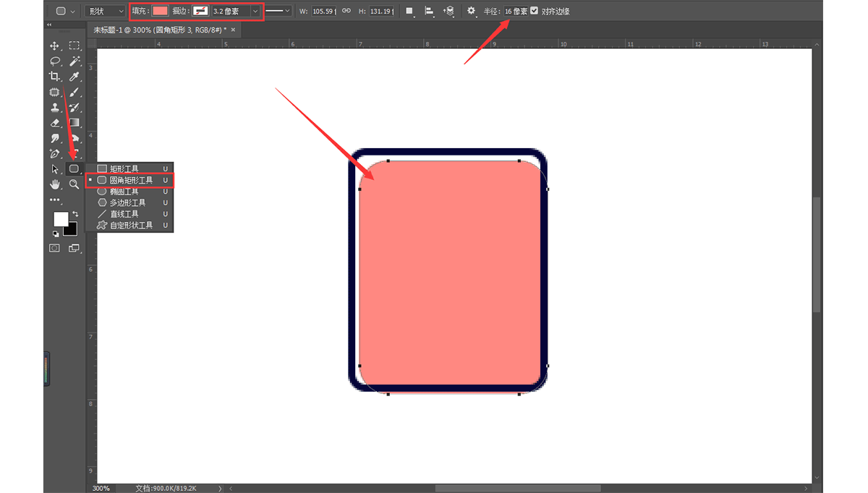Select the Eraser tool
868x493 pixels.
coord(55,123)
